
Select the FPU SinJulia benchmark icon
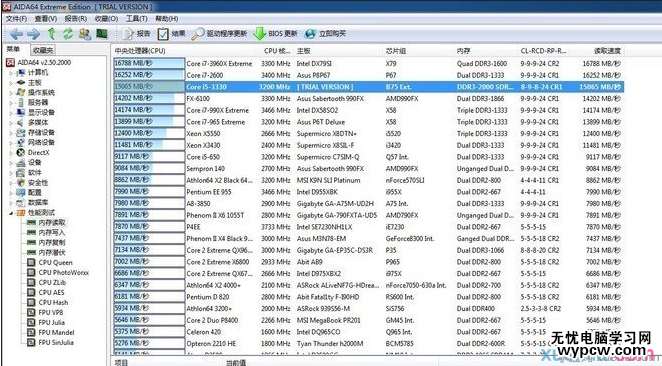pyautogui.click(x=31, y=342)
